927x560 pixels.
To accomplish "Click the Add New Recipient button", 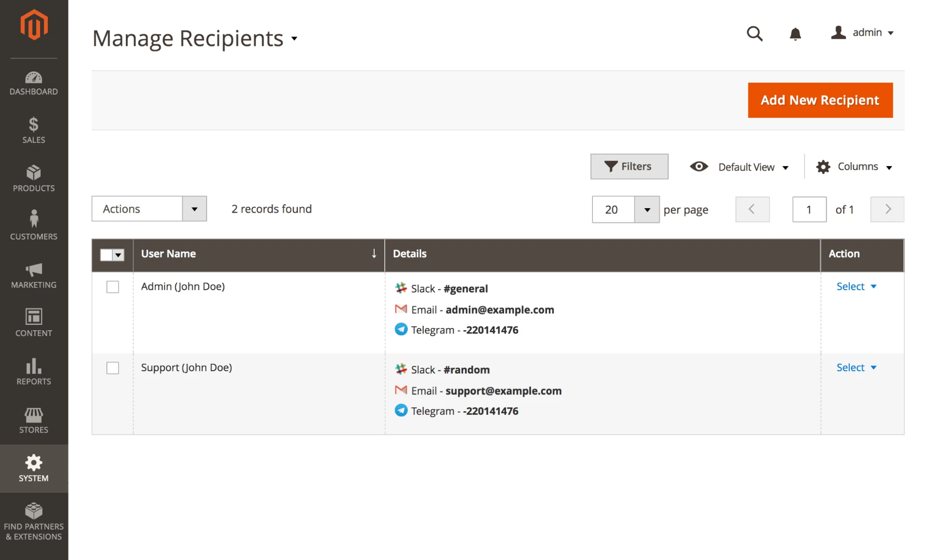I will click(820, 100).
